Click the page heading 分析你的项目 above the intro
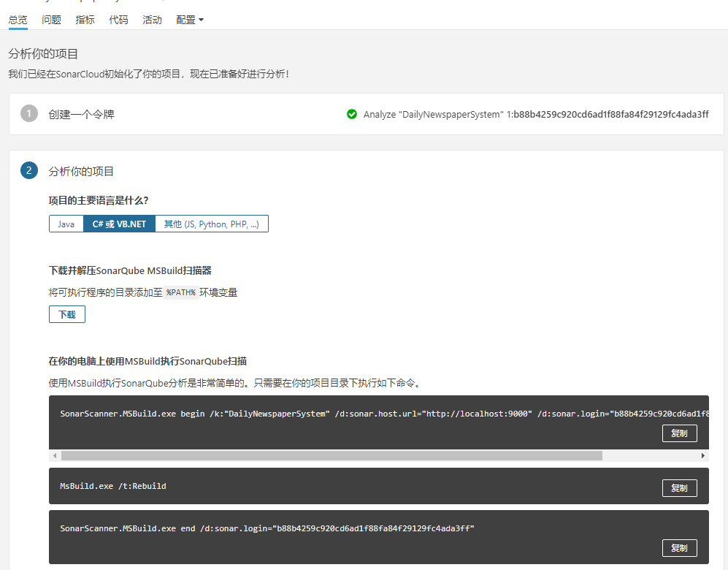 coord(43,54)
